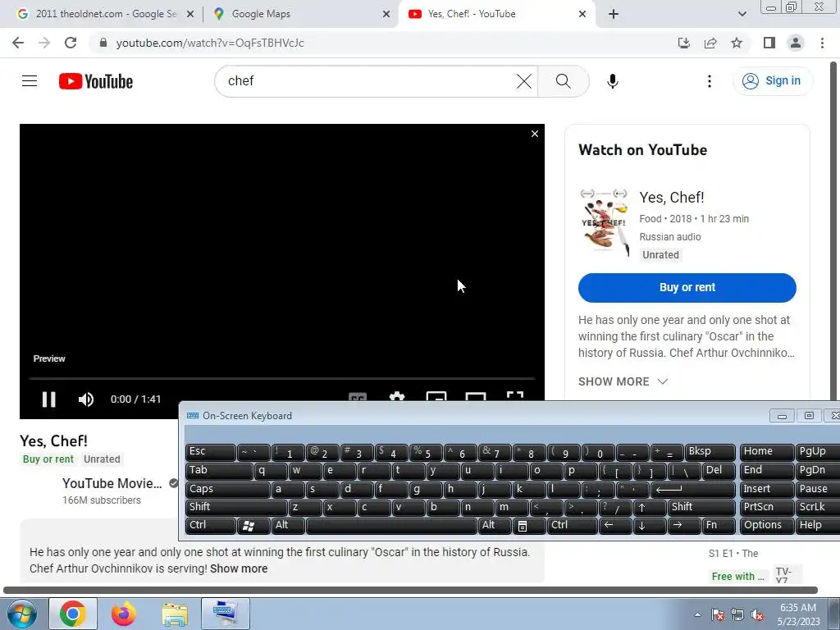Open the Chrome side panel icon
840x630 pixels.
pyautogui.click(x=769, y=43)
